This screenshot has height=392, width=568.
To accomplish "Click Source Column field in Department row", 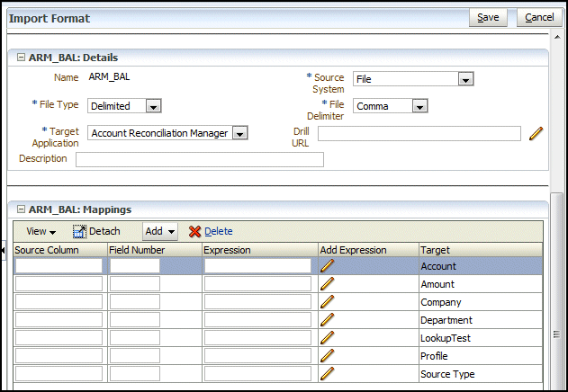I will 59,319.
